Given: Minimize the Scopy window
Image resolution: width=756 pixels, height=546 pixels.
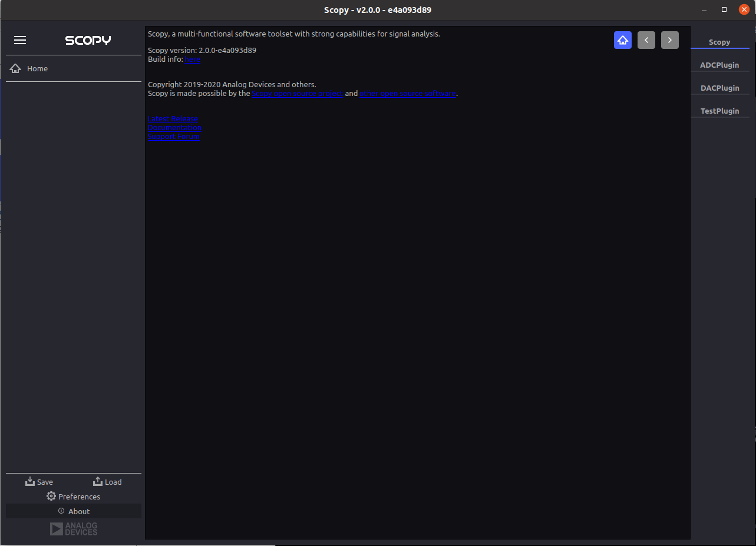Looking at the screenshot, I should (x=705, y=9).
